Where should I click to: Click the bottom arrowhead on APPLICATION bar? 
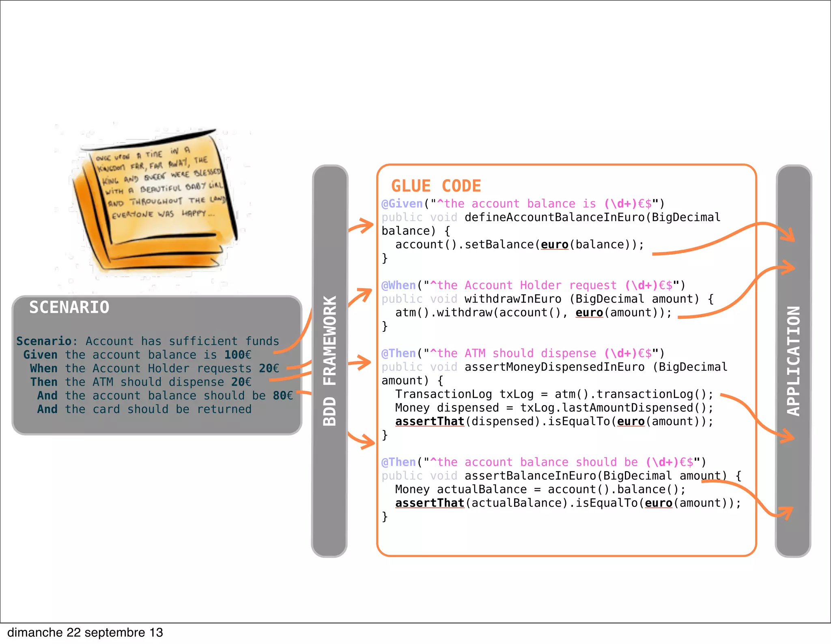point(788,511)
